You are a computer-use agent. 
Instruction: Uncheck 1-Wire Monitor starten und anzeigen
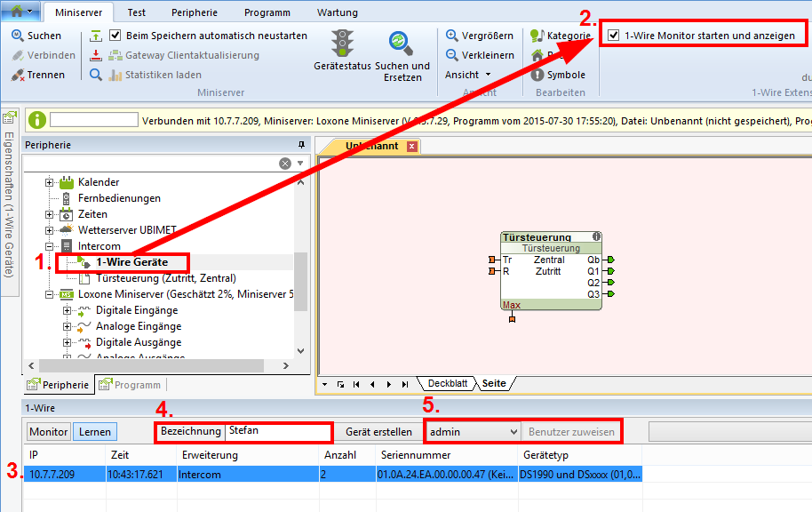(x=613, y=36)
